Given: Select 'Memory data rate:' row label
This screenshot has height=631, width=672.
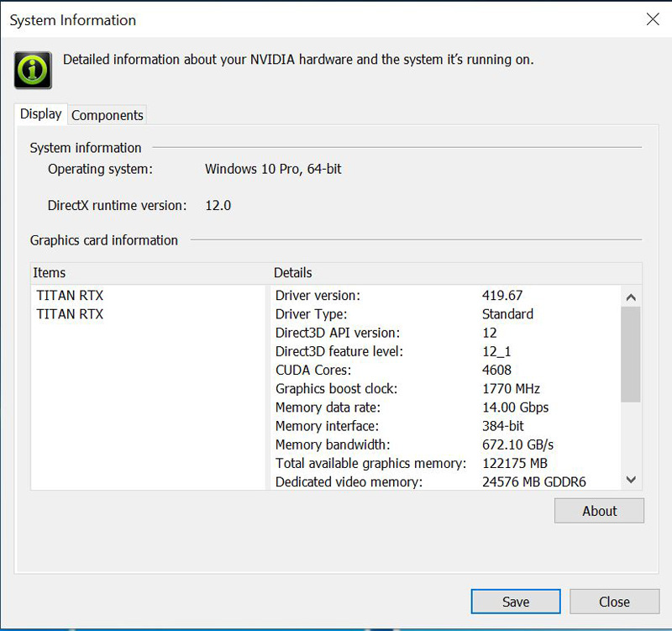Looking at the screenshot, I should click(x=328, y=408).
